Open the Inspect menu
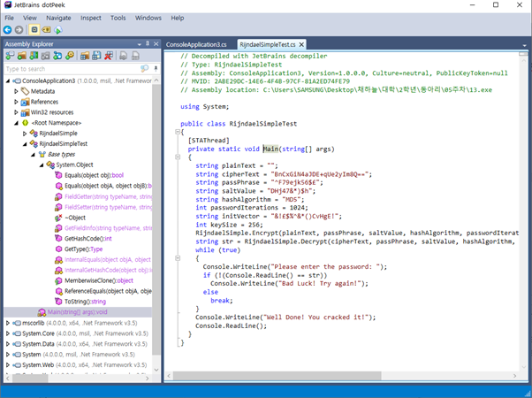The width and height of the screenshot is (532, 398). [x=91, y=18]
